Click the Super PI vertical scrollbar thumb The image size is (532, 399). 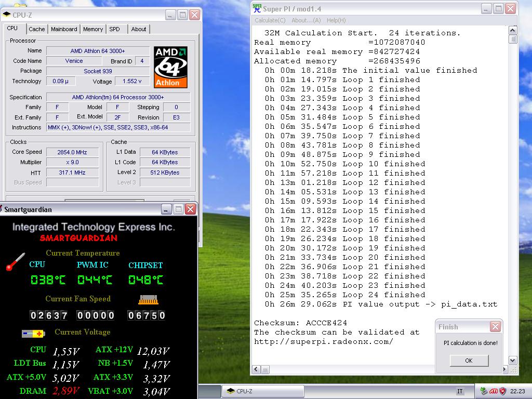point(513,39)
